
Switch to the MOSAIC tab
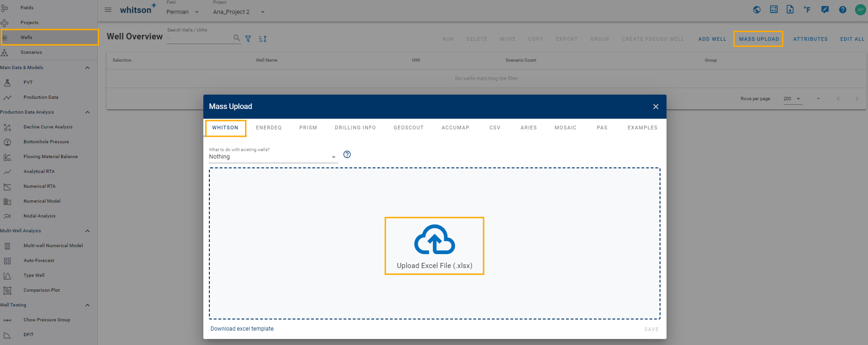[x=566, y=128]
